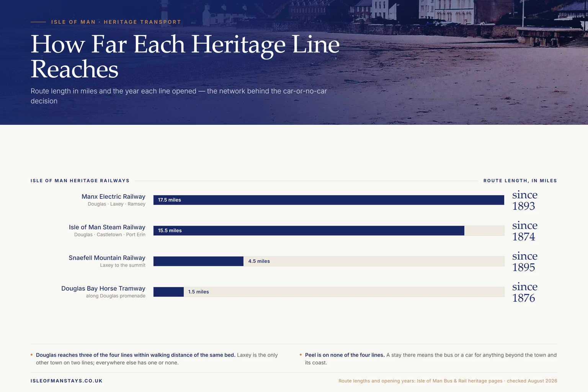The width and height of the screenshot is (588, 392).
Task: Click the 'since 1895' year label
Action: coord(525,261)
